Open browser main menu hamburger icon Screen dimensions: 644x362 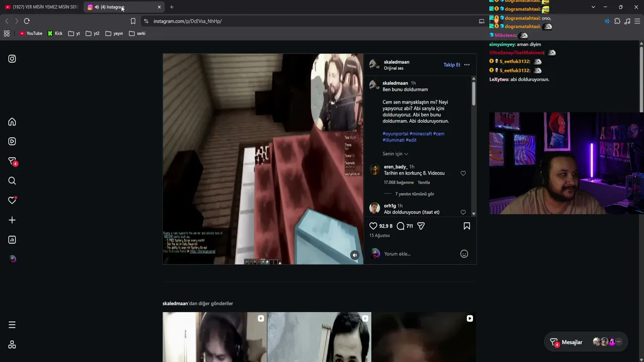(x=637, y=21)
